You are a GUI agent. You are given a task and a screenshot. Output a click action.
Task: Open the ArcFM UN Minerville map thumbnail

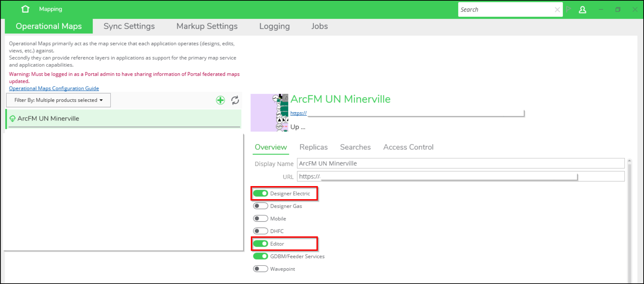(269, 113)
